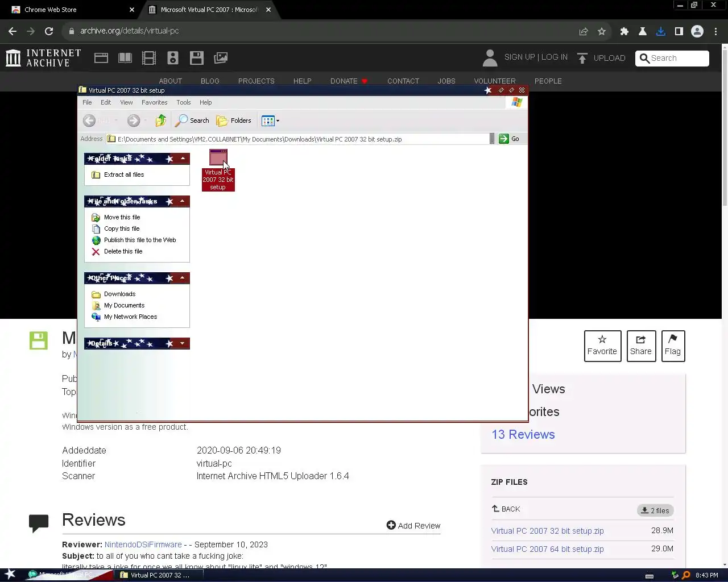Click the Flag button
This screenshot has height=582, width=728.
pos(673,346)
